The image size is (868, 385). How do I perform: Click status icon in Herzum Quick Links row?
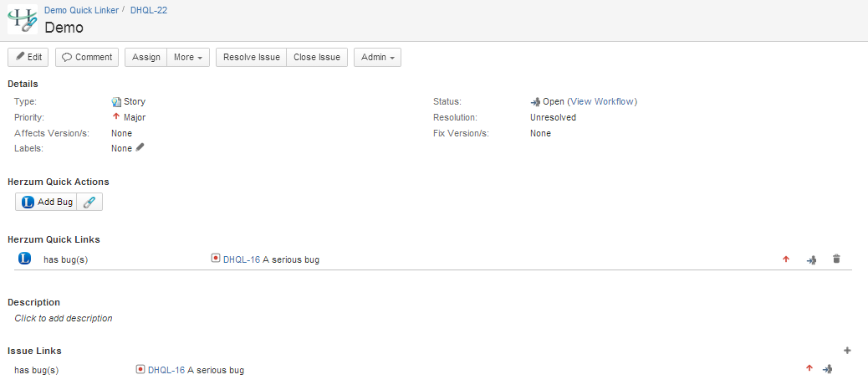(810, 260)
